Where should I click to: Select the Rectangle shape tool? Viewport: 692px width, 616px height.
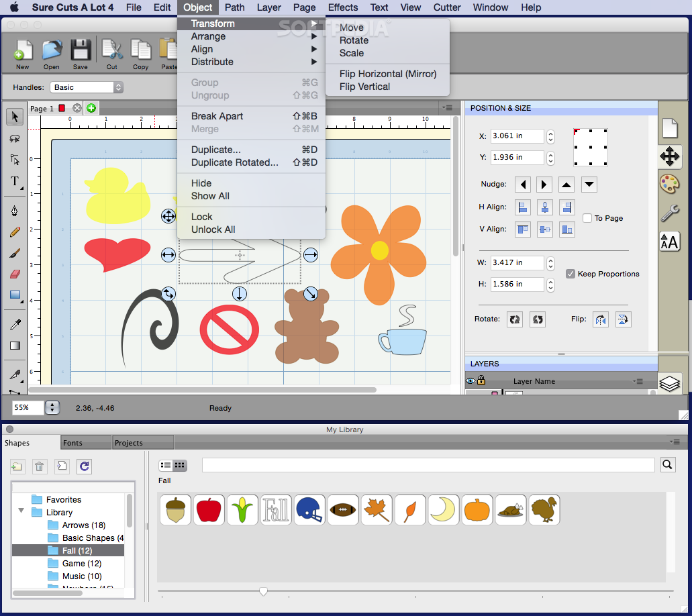pyautogui.click(x=15, y=295)
